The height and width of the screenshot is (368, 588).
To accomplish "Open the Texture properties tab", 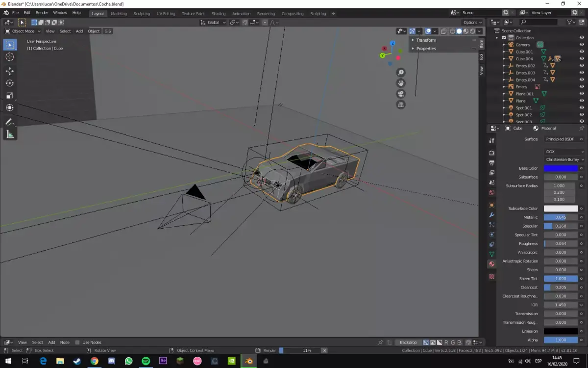I will pyautogui.click(x=492, y=277).
